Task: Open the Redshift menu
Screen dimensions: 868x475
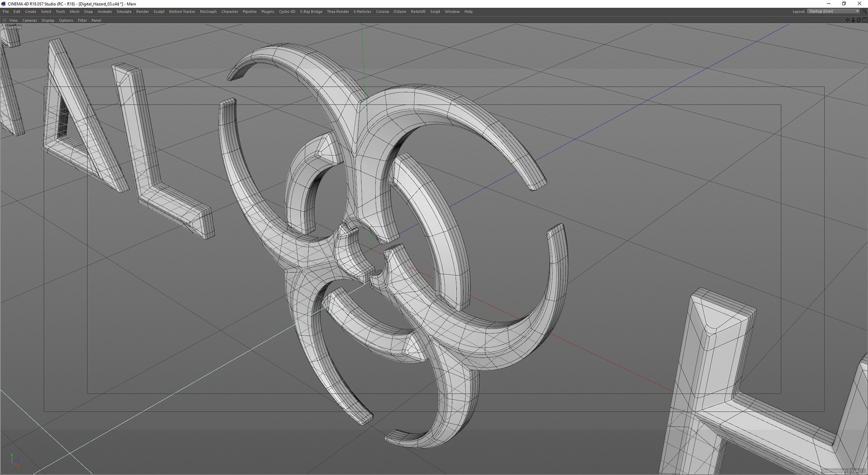Action: coord(418,12)
